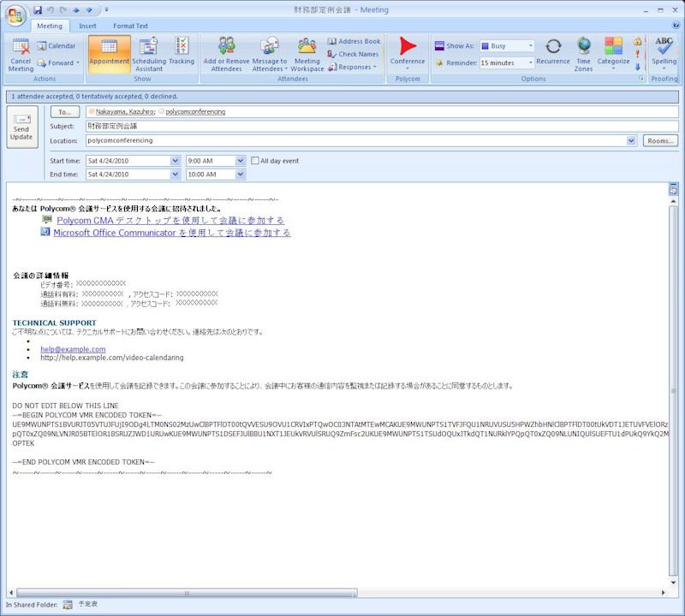
Task: Click the Send Update button
Action: [x=22, y=127]
